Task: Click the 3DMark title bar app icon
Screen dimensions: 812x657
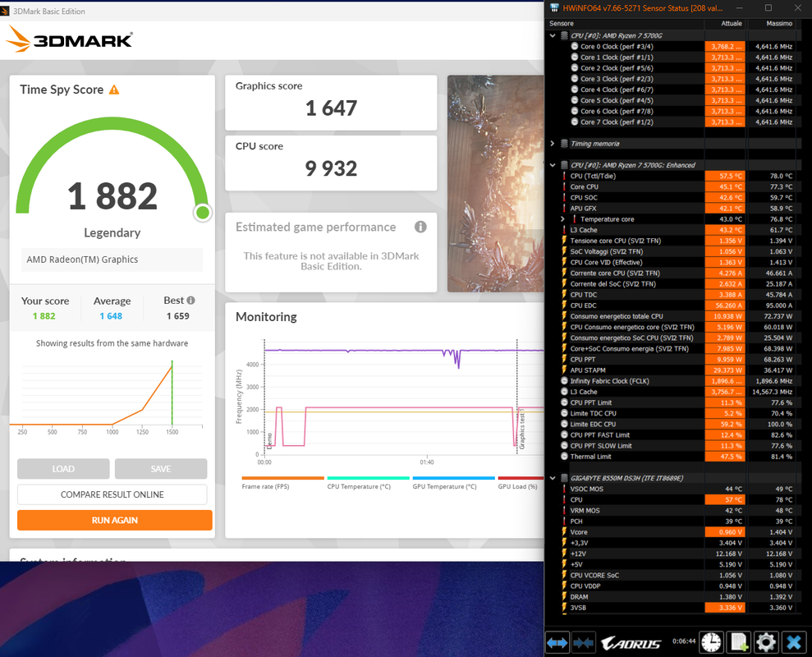Action: (x=5, y=11)
